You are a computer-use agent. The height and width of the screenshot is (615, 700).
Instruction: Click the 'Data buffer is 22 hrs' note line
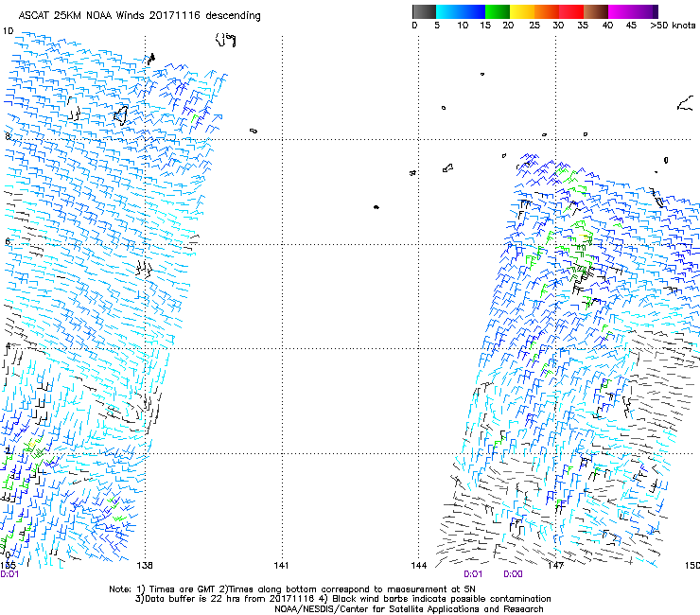pyautogui.click(x=342, y=599)
